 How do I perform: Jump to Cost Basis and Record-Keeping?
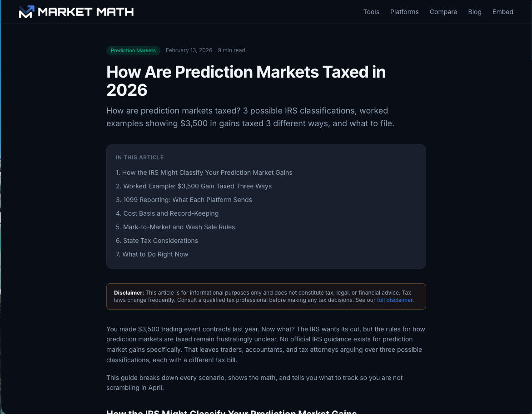167,213
